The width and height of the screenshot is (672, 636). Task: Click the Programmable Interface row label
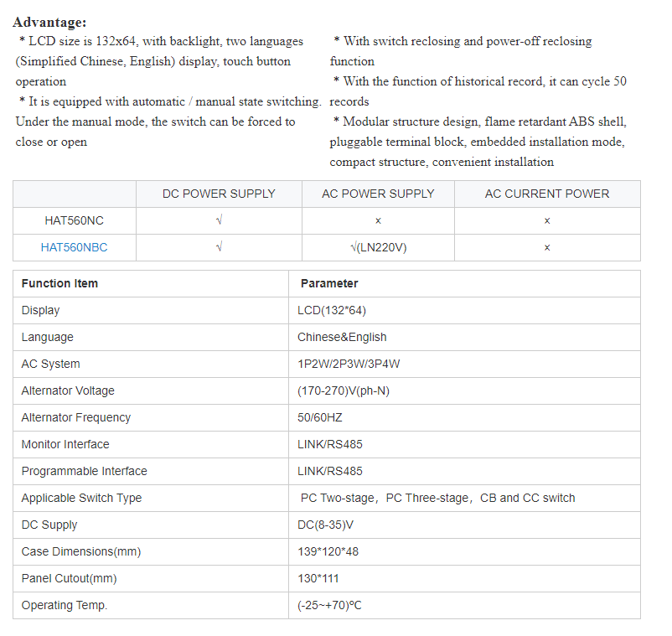point(84,471)
